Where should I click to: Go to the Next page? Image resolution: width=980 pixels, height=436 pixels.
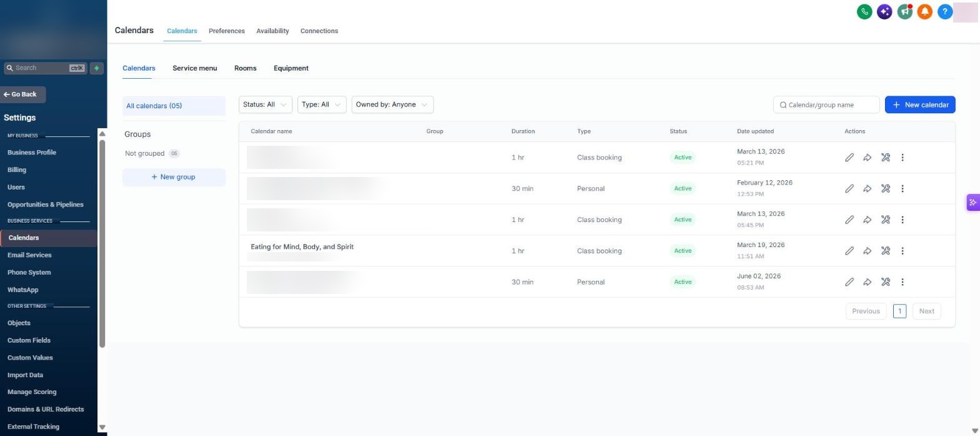click(926, 311)
